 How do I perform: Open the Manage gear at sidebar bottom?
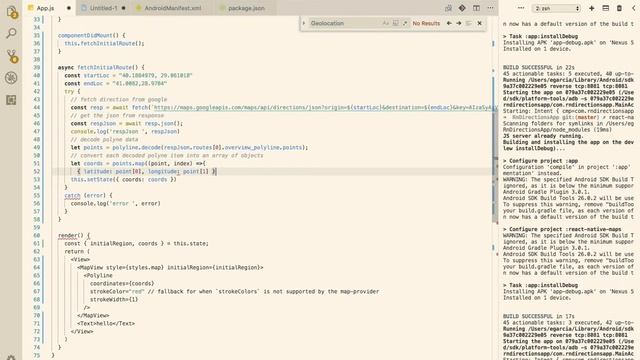11,358
